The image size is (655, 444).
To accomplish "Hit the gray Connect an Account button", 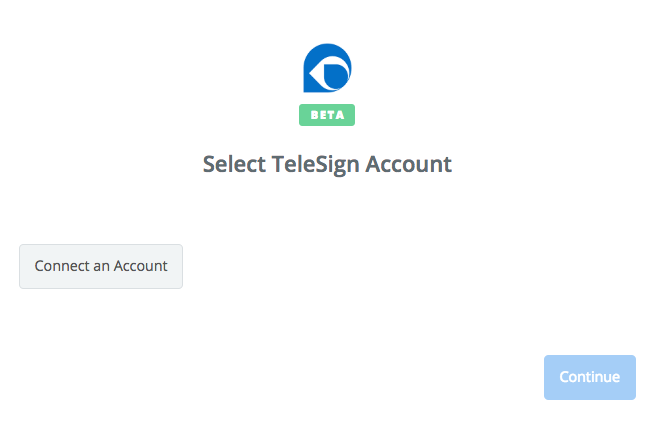I will [x=101, y=266].
